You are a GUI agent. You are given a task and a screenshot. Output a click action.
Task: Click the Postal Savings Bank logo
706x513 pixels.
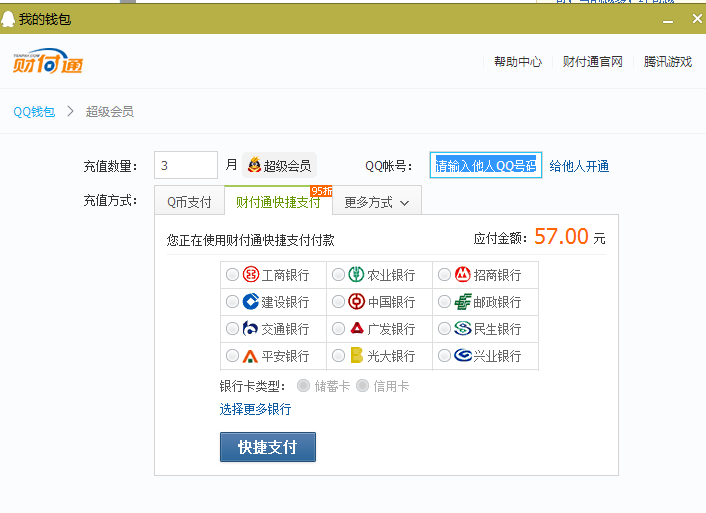coord(462,301)
